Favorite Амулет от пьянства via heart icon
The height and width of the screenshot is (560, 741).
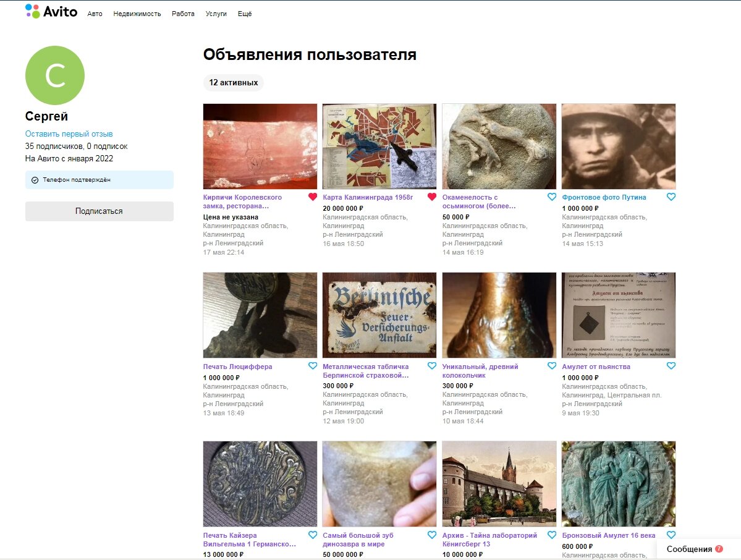tap(671, 365)
